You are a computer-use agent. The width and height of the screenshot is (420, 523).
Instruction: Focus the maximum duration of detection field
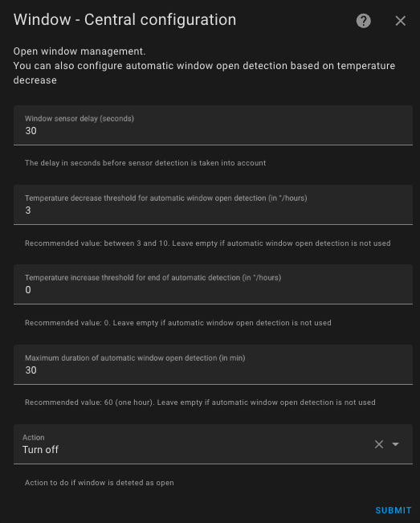pyautogui.click(x=213, y=365)
